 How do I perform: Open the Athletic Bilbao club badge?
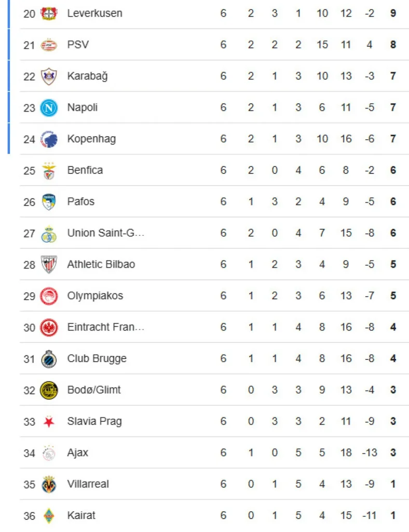pos(49,264)
